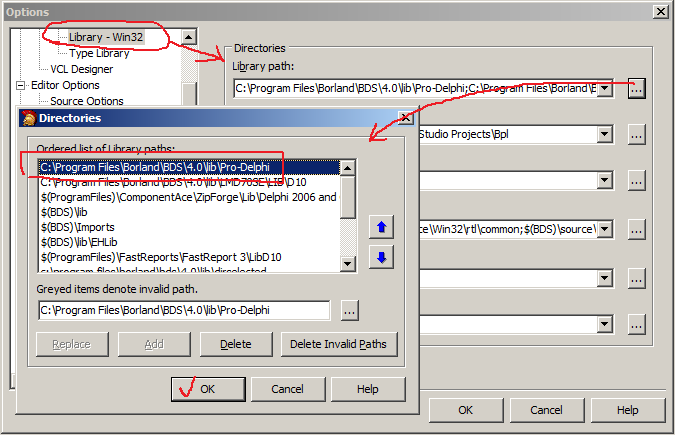675x435 pixels.
Task: Click scroll-up arrow of options tree
Action: (189, 37)
